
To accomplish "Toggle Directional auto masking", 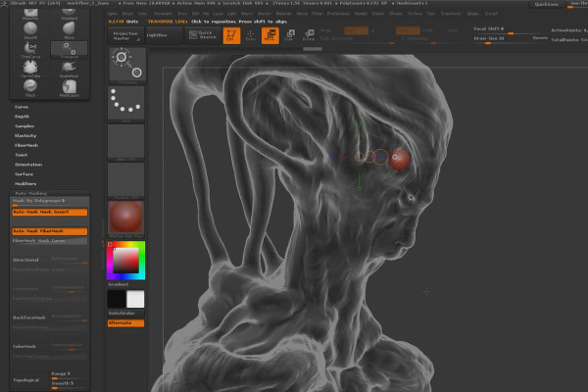I will (25, 260).
